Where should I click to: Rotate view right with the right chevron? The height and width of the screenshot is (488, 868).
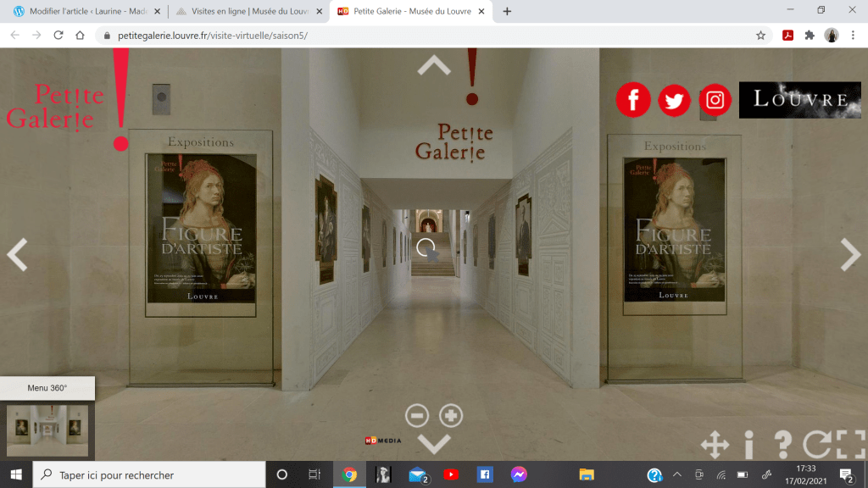coord(850,254)
